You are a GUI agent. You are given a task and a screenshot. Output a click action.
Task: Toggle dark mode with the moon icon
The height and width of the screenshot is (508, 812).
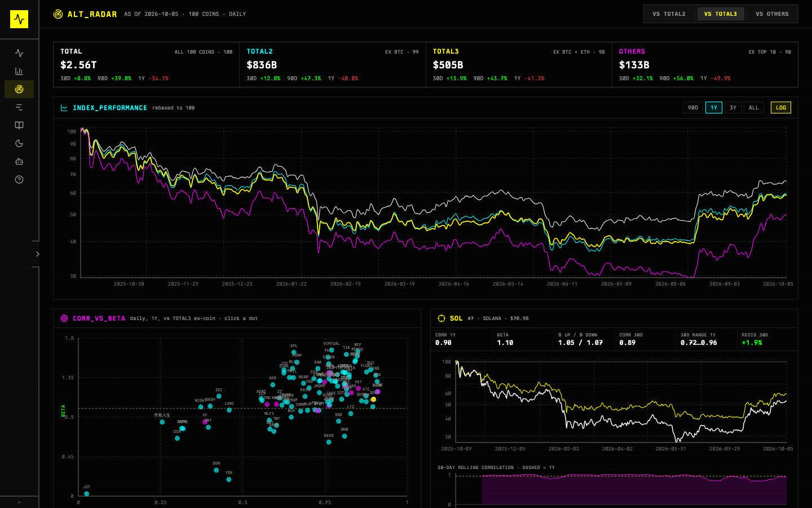pos(19,143)
